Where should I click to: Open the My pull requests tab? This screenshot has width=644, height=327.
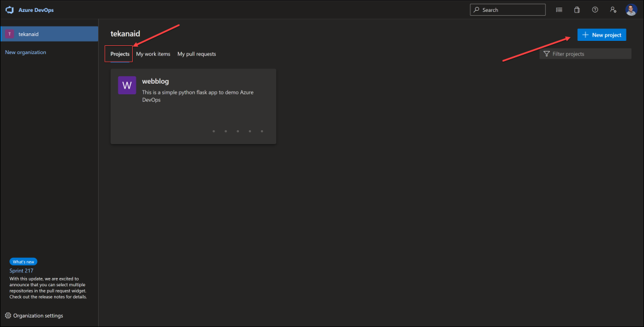coord(196,54)
